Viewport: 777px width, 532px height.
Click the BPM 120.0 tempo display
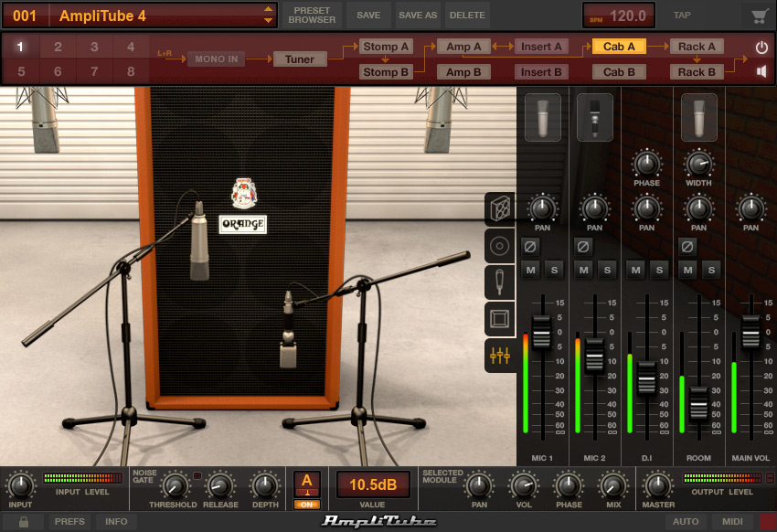tap(619, 16)
